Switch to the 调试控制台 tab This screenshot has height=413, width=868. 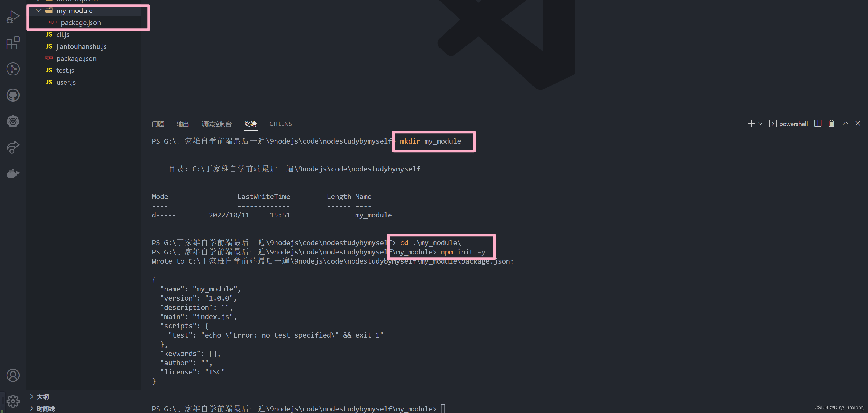pos(217,124)
